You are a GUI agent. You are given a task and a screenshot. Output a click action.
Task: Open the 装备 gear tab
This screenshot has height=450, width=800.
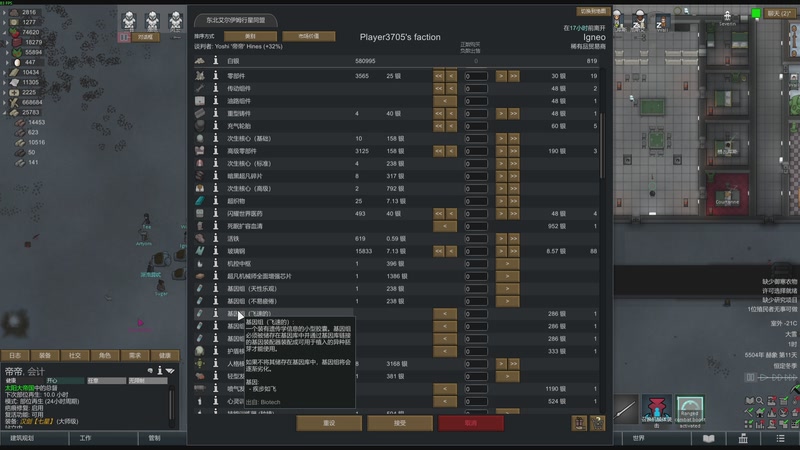click(45, 355)
